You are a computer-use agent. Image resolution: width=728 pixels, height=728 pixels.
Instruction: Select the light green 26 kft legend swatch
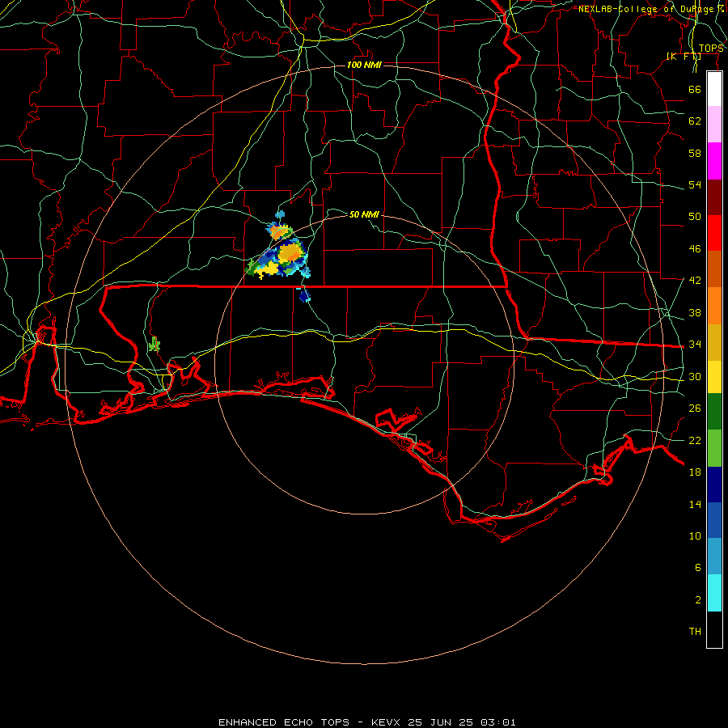click(x=714, y=448)
